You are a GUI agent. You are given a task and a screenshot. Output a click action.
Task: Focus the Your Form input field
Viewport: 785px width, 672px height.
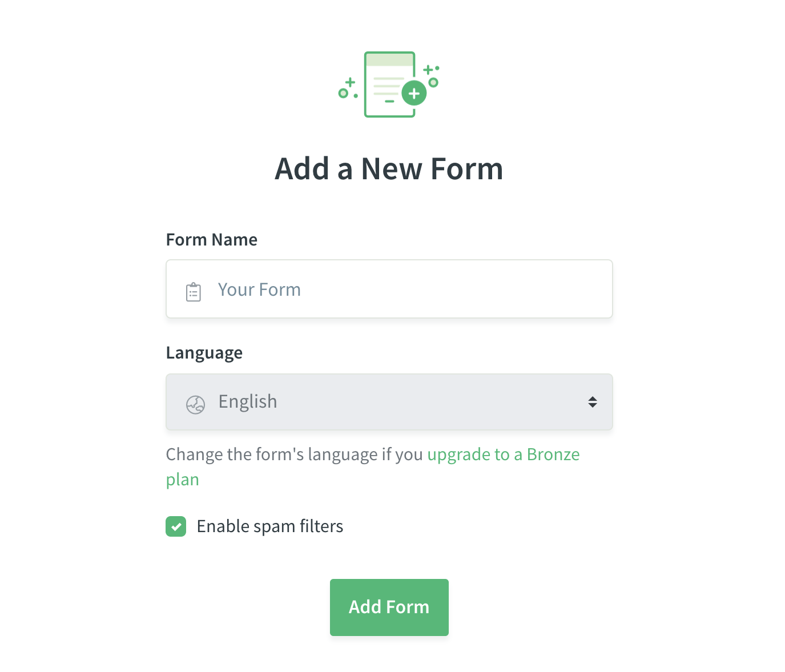click(389, 289)
